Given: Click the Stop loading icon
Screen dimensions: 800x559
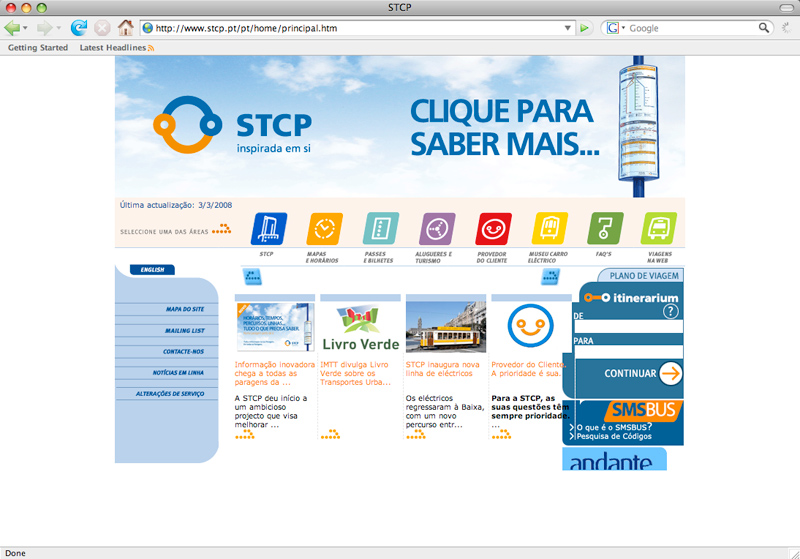Looking at the screenshot, I should click(x=102, y=28).
